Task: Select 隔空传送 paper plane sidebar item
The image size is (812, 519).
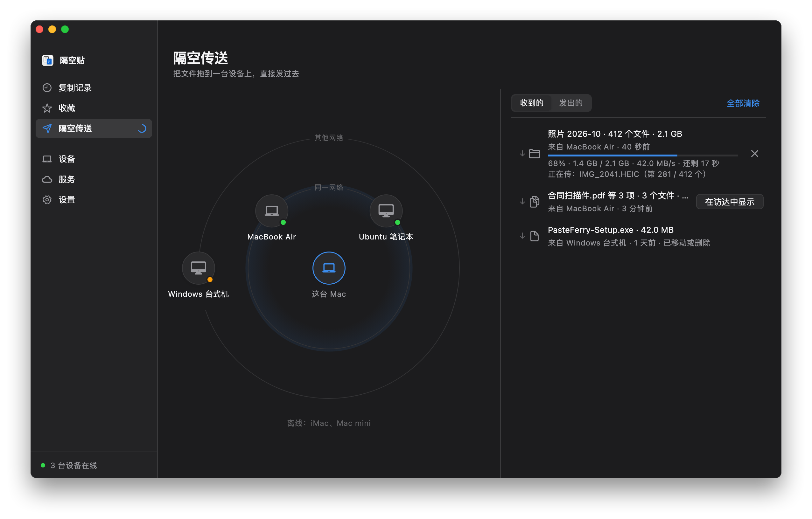Action: click(x=94, y=128)
